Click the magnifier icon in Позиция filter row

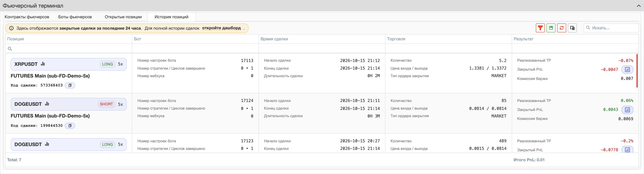10,49
